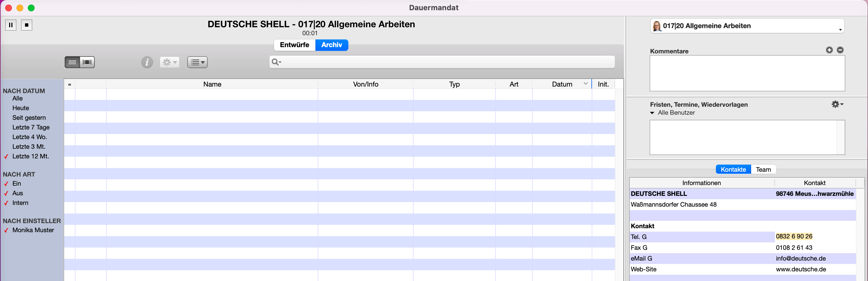
Task: Toggle the Ein type filter
Action: coord(16,184)
